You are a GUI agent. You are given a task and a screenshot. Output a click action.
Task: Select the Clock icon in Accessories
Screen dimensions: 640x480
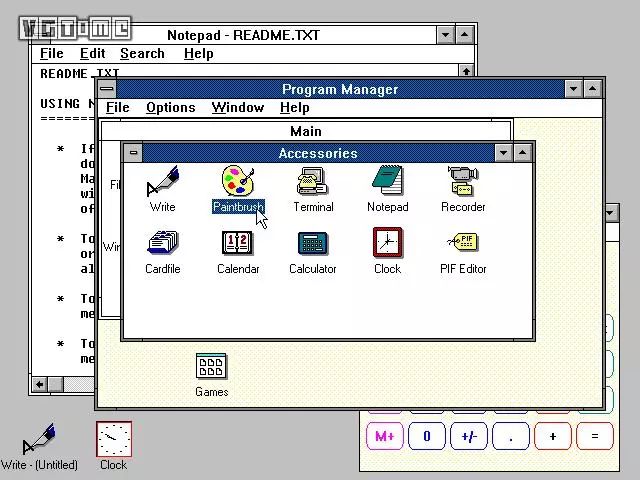tap(387, 242)
